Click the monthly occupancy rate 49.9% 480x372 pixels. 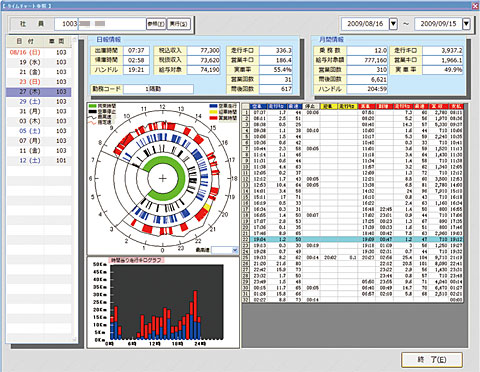pos(443,70)
